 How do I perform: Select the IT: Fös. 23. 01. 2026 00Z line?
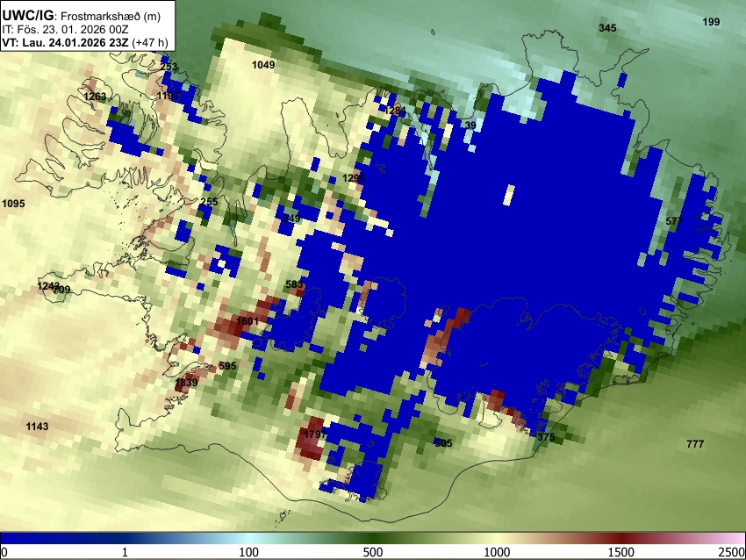[65, 30]
